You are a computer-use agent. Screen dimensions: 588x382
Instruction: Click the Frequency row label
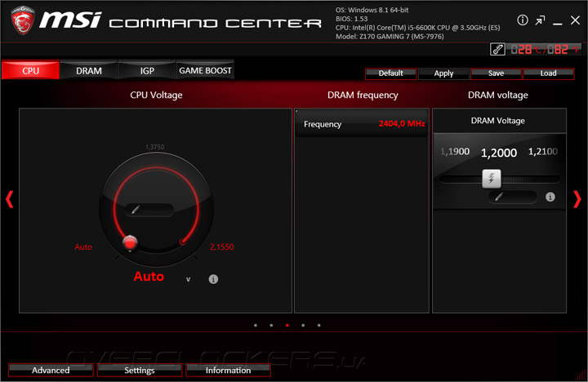tap(323, 124)
